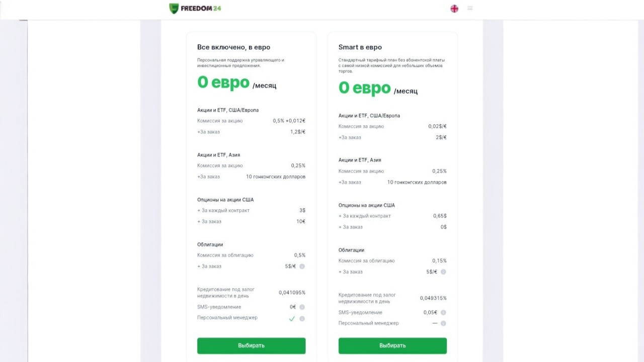
Task: Open language selector with UK flag
Action: (454, 9)
